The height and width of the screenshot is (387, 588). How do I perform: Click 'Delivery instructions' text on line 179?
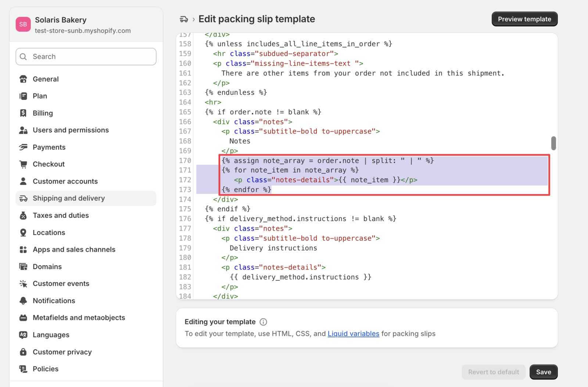[273, 248]
